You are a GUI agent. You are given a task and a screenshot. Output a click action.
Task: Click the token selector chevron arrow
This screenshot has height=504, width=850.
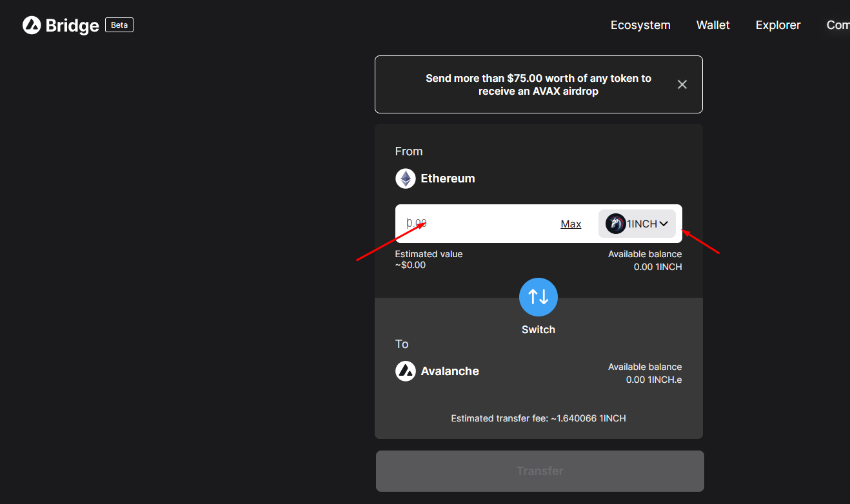(664, 224)
